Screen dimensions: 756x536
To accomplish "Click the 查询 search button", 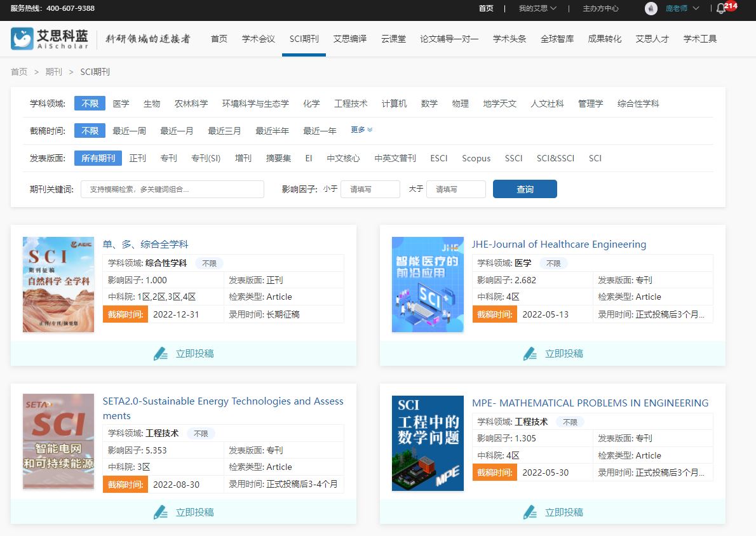I will (x=525, y=189).
